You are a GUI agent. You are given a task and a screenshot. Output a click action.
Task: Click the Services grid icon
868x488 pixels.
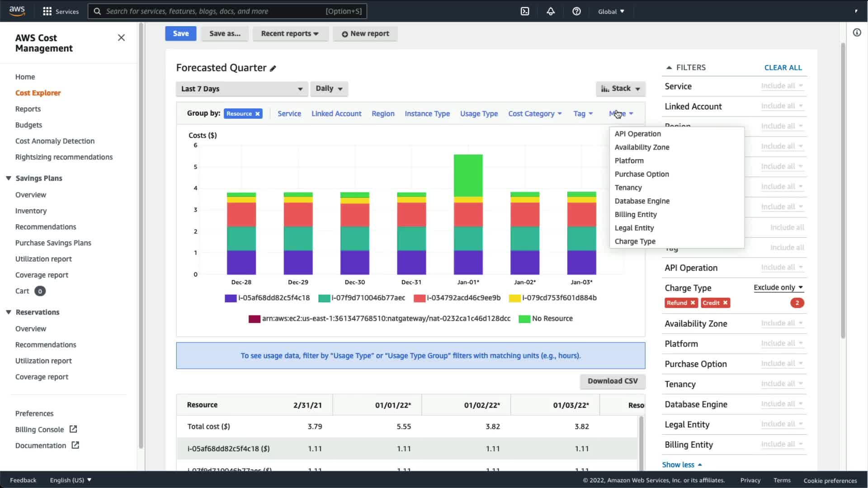pyautogui.click(x=47, y=11)
